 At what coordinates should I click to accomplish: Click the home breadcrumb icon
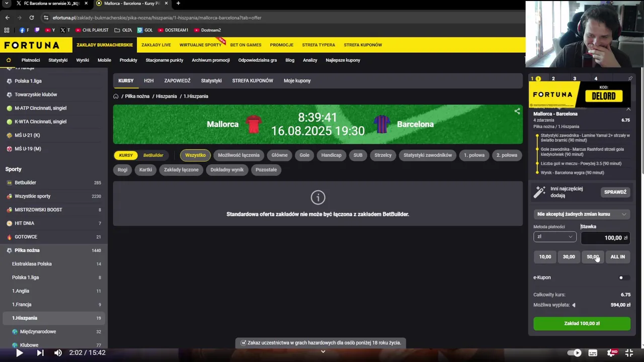coord(116,96)
